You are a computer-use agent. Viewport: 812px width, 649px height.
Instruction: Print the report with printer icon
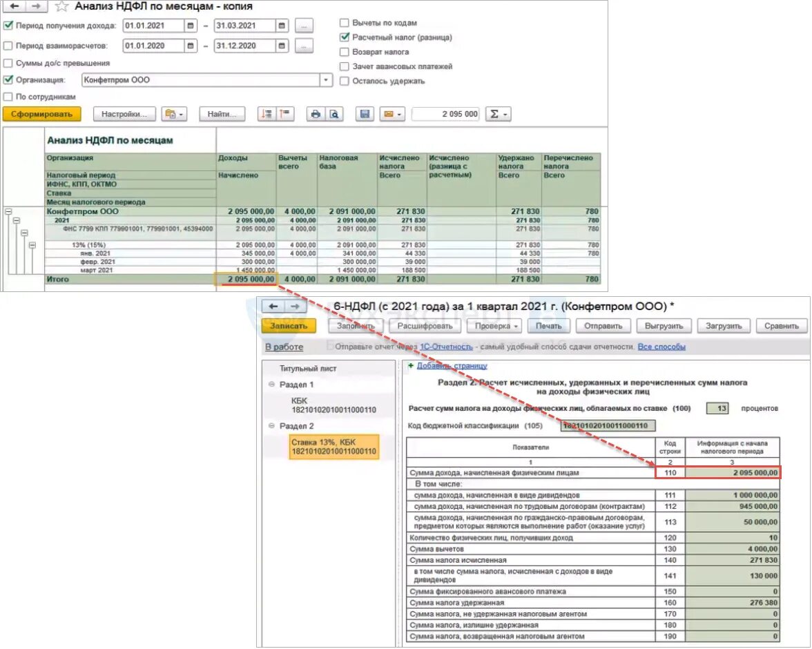(316, 114)
